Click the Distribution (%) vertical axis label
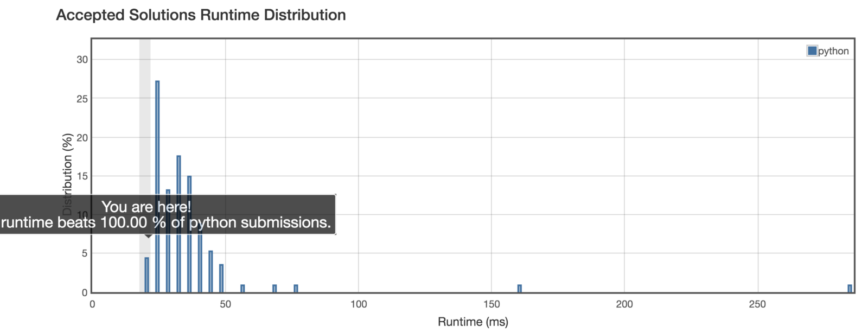 point(68,174)
